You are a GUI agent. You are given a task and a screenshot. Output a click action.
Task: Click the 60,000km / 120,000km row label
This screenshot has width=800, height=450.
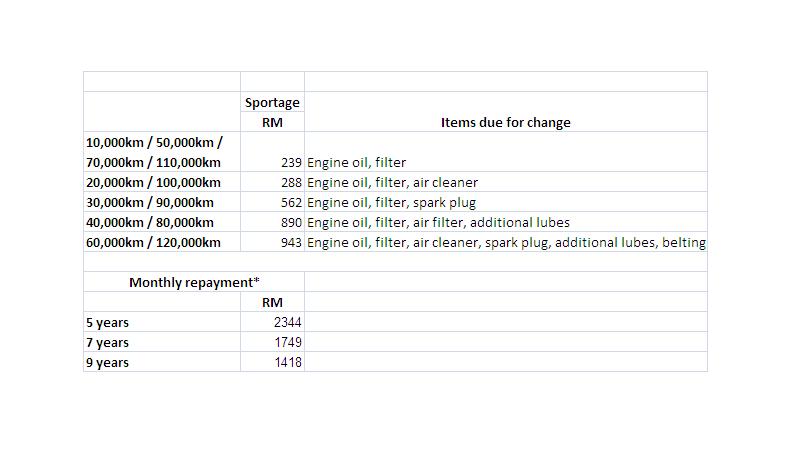(162, 242)
